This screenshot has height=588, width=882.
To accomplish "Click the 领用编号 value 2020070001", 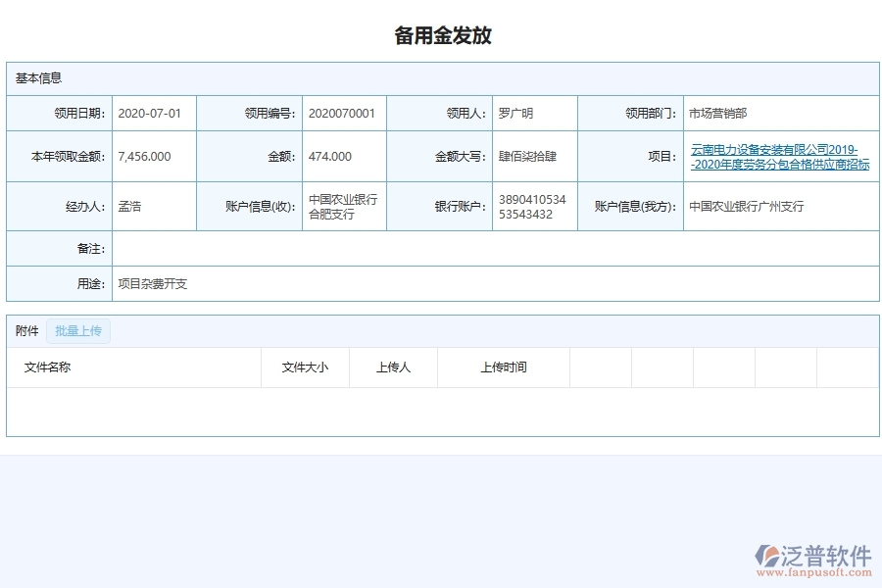I will click(x=344, y=113).
